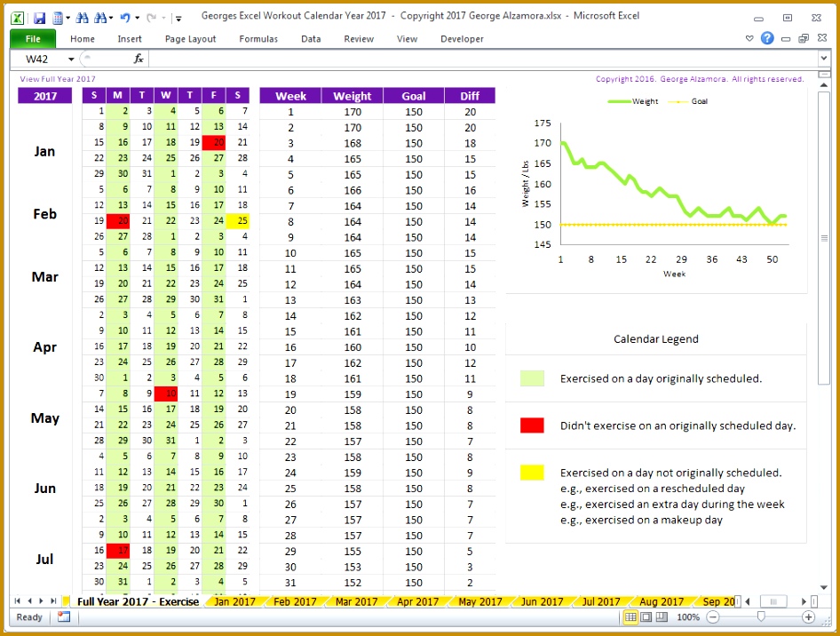
Task: Open the Data ribbon tab
Action: click(311, 38)
